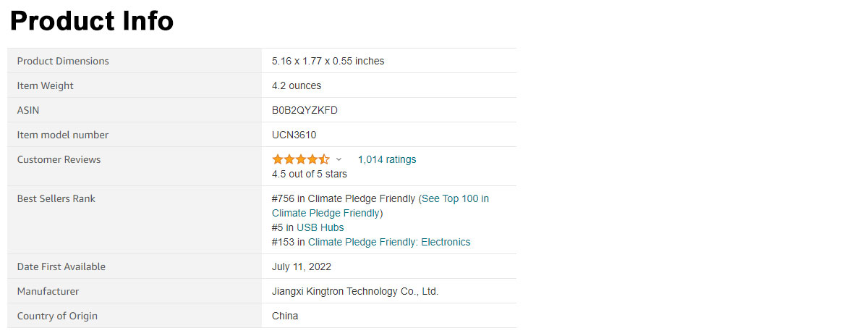Click the model number UCN3610
Image resolution: width=868 pixels, height=336 pixels.
[x=294, y=135]
